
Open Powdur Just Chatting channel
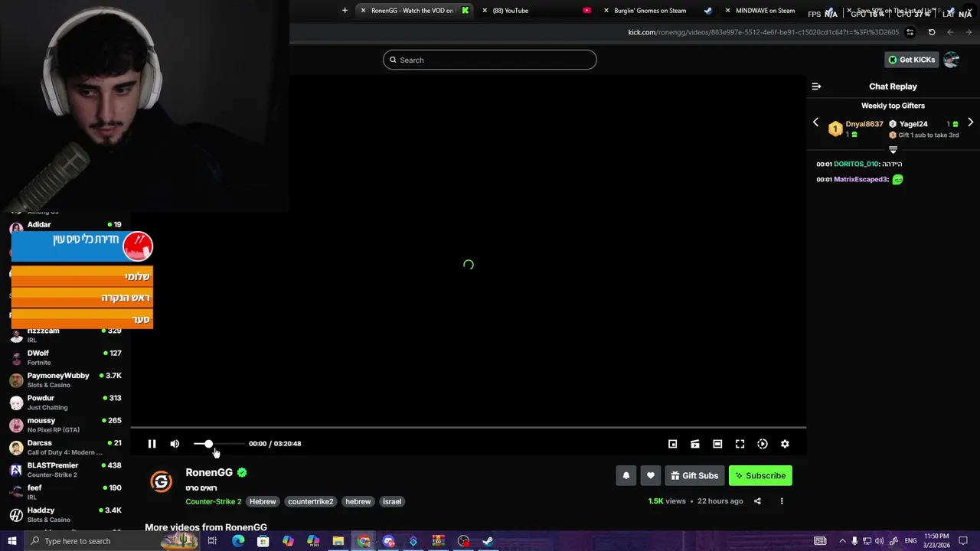(66, 403)
